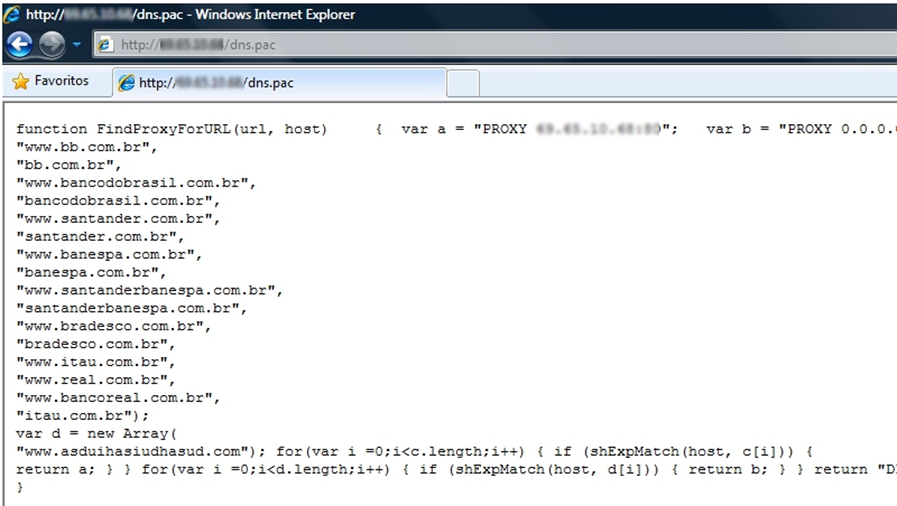Click the text "www.bancodobrasil.com.br"
The height and width of the screenshot is (506, 897).
[x=136, y=183]
